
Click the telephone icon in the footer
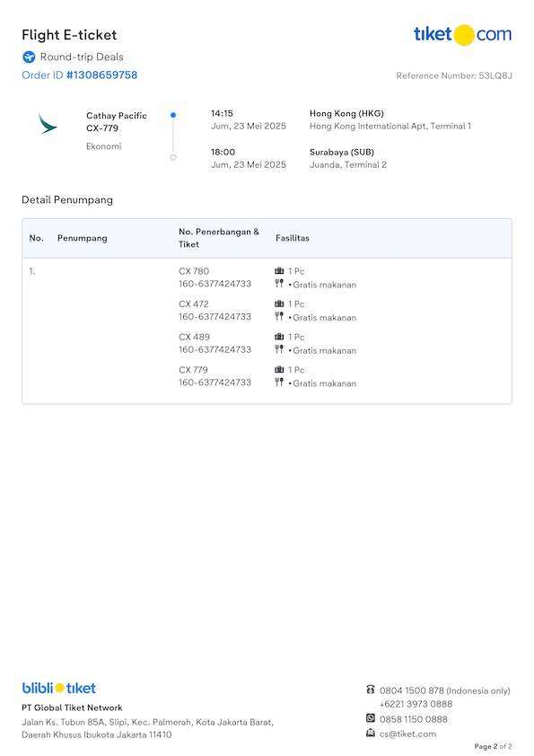[370, 689]
